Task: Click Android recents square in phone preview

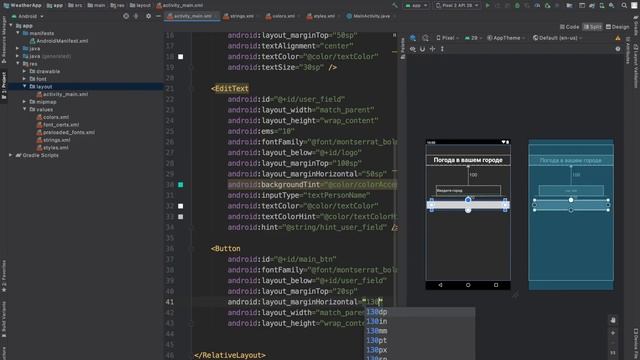Action: tap(496, 285)
